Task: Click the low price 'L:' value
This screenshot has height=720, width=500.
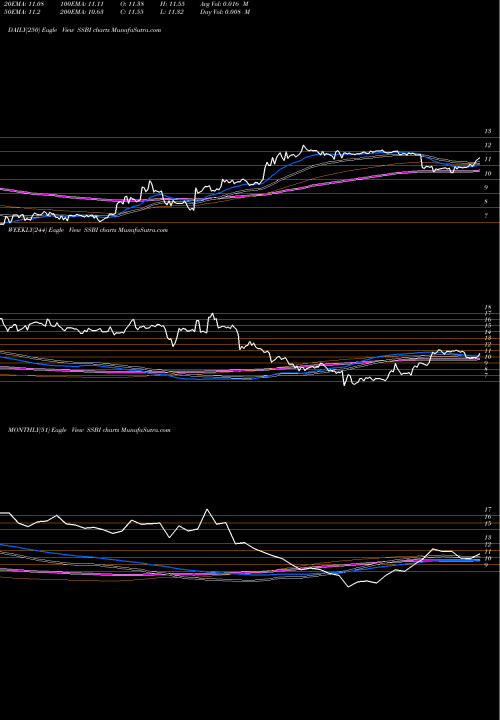Action: (172, 12)
